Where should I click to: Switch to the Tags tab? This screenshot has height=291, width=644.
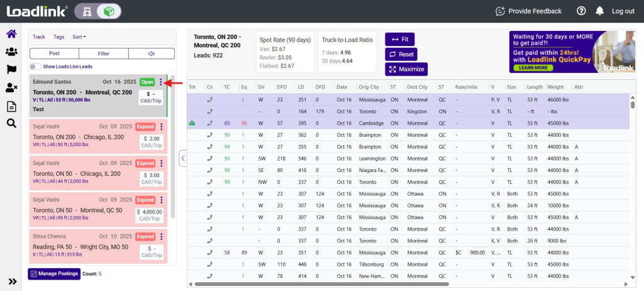pos(58,37)
